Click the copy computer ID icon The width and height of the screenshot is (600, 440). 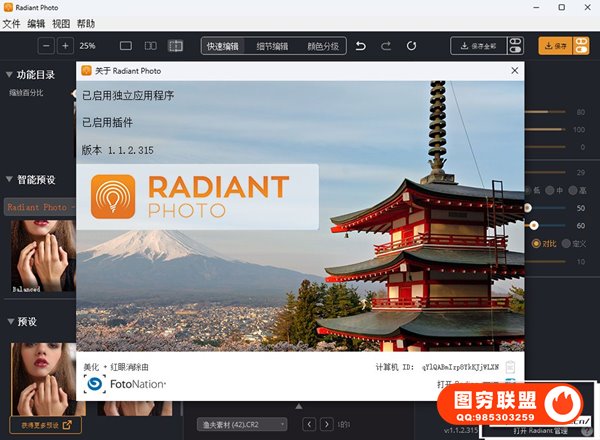[x=510, y=367]
